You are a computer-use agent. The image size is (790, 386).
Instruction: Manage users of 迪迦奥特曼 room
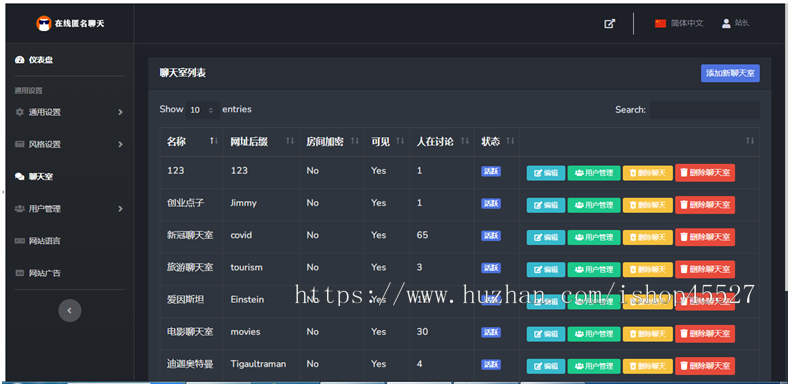(594, 366)
